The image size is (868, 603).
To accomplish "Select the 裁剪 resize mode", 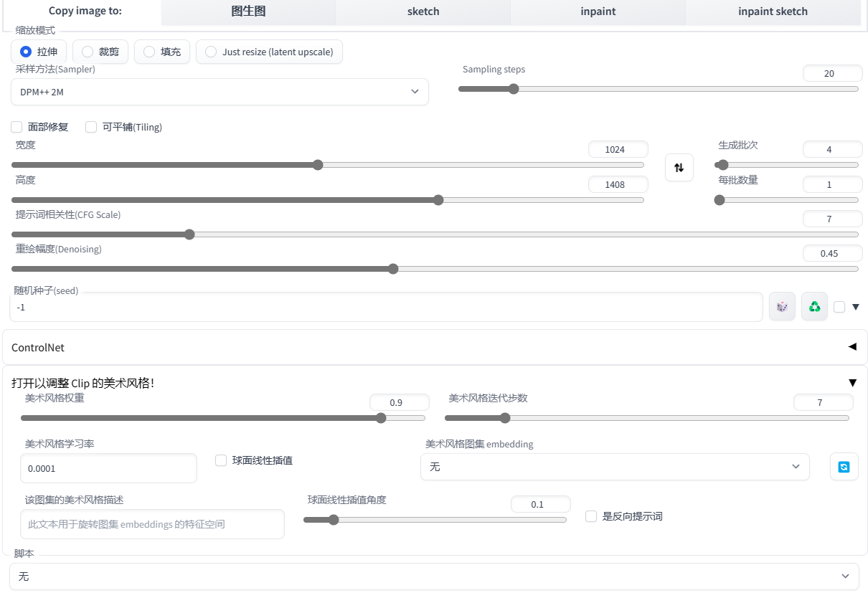I will click(x=100, y=52).
